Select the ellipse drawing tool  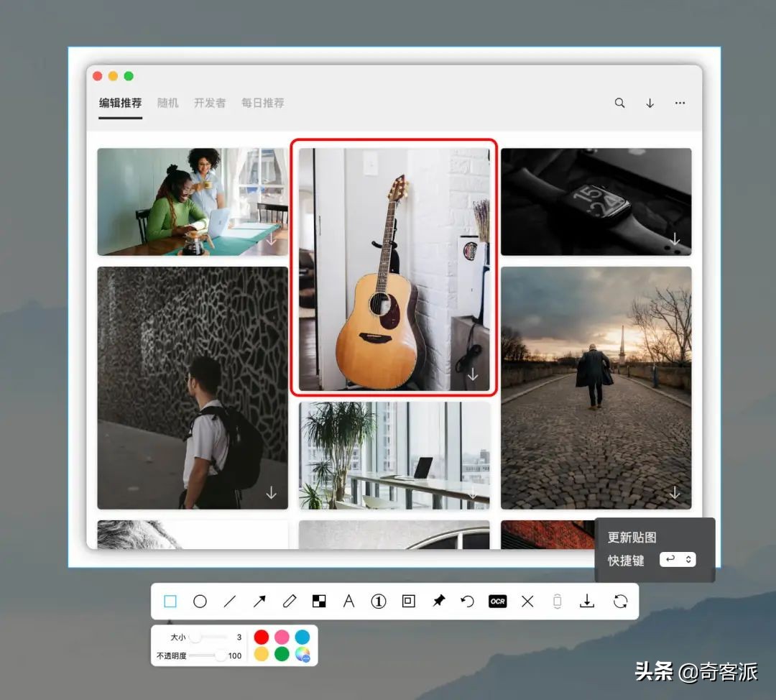(200, 601)
